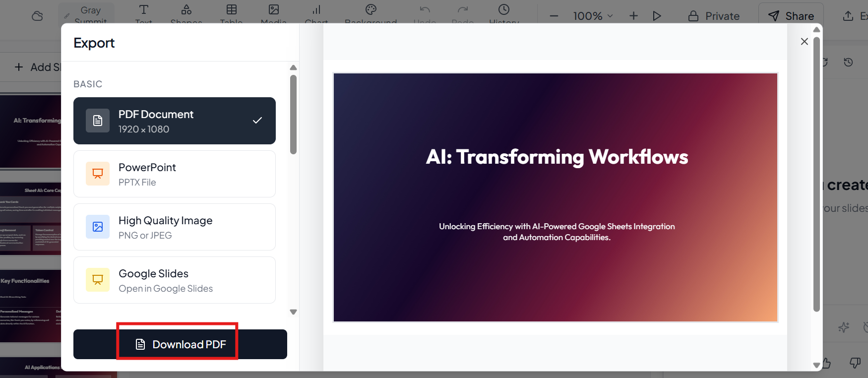Click the slide preview of AI: Transforming Workflows
Image resolution: width=868 pixels, height=378 pixels.
[x=556, y=197]
